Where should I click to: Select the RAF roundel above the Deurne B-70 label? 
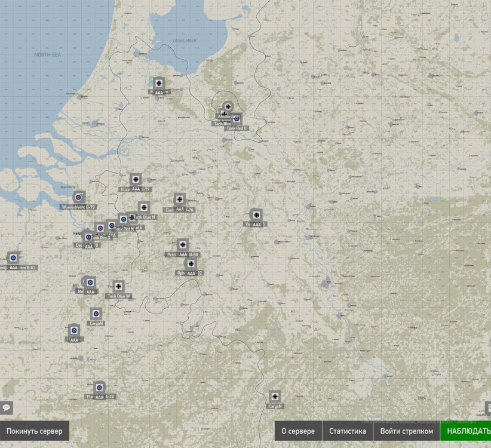pyautogui.click(x=88, y=237)
